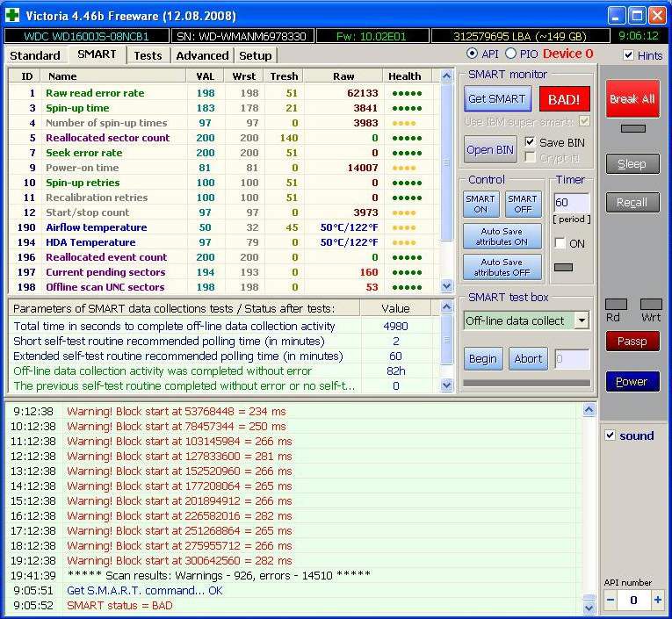Click the blue Power button
The width and height of the screenshot is (672, 619).
632,381
